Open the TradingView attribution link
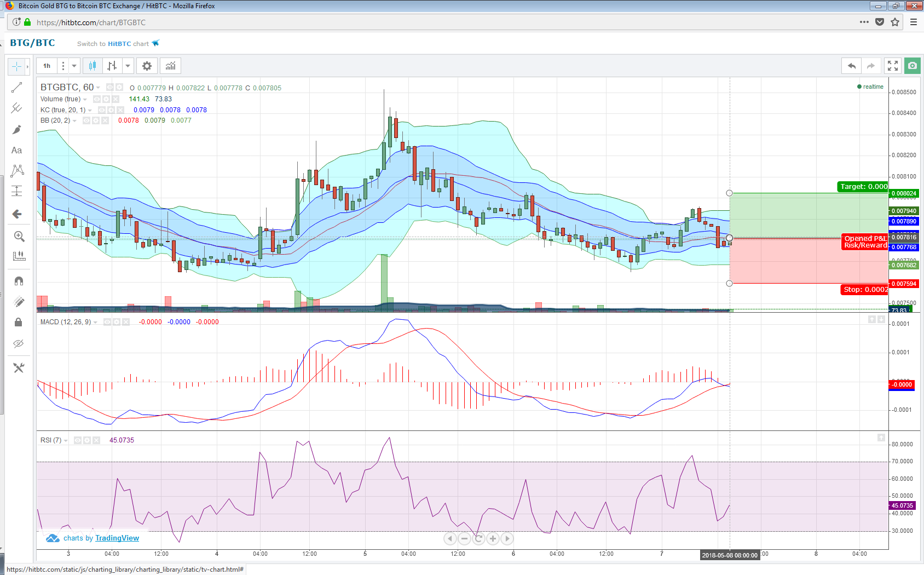Screen dimensions: 924x575 (x=117, y=538)
